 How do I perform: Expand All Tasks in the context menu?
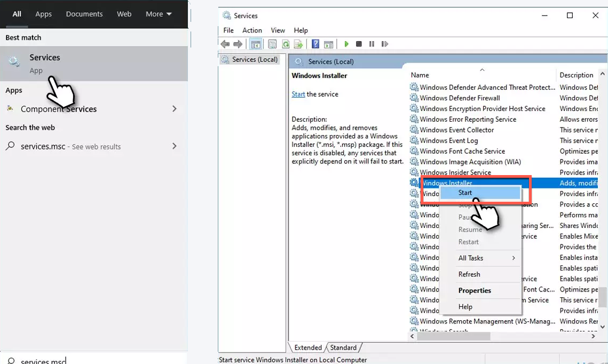472,258
